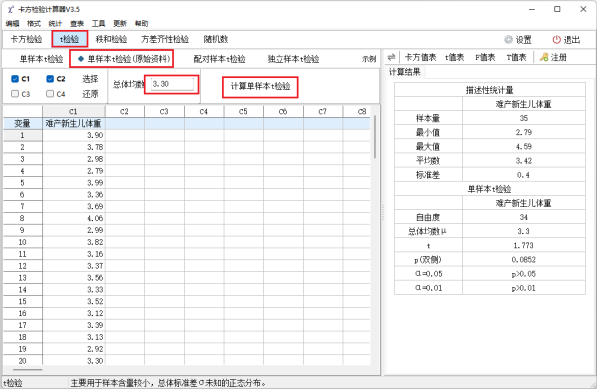The width and height of the screenshot is (597, 390).
Task: Click the cell with value 4.06
Action: pos(74,218)
